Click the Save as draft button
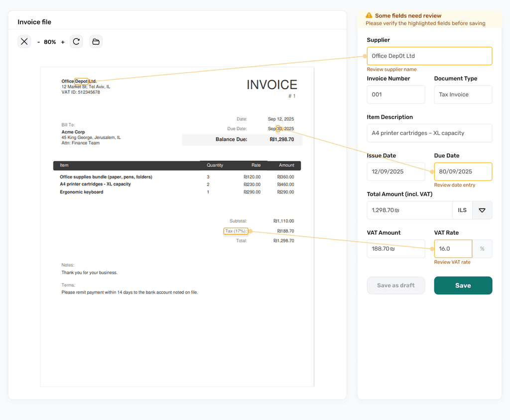Viewport: 510px width, 420px height. coord(396,285)
